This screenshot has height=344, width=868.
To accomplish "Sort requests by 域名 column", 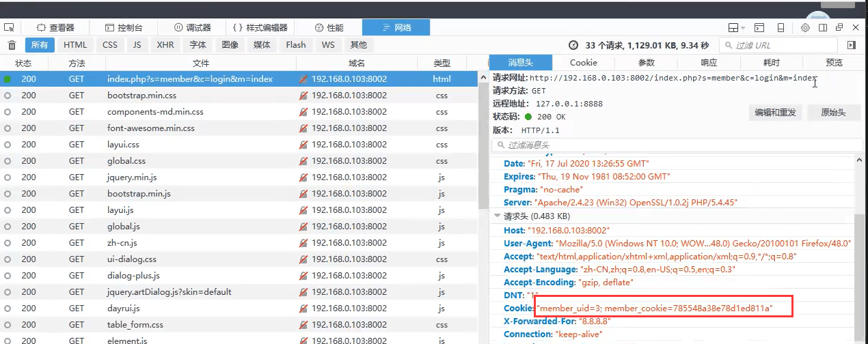I will pos(357,63).
